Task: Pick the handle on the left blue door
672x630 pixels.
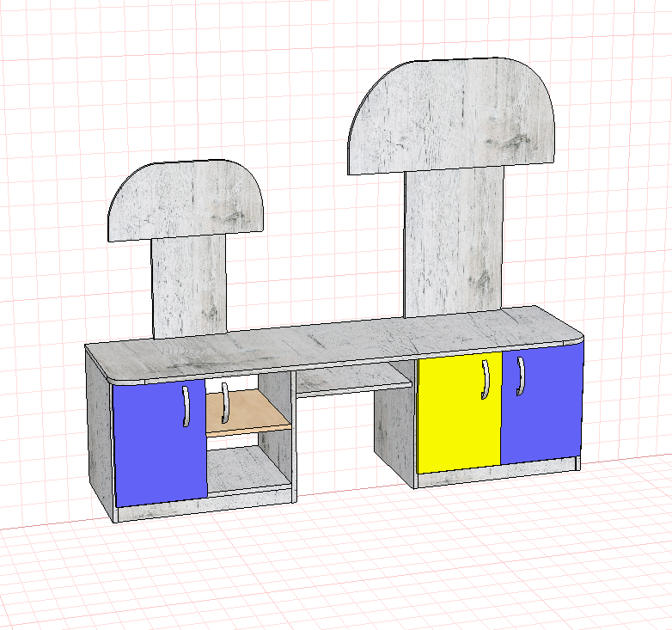Action: (186, 406)
